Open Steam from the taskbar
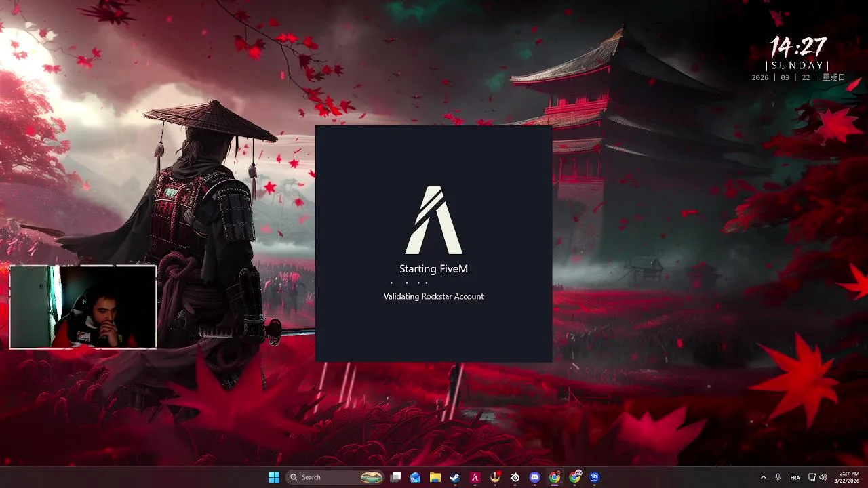The image size is (868, 488). [x=455, y=477]
